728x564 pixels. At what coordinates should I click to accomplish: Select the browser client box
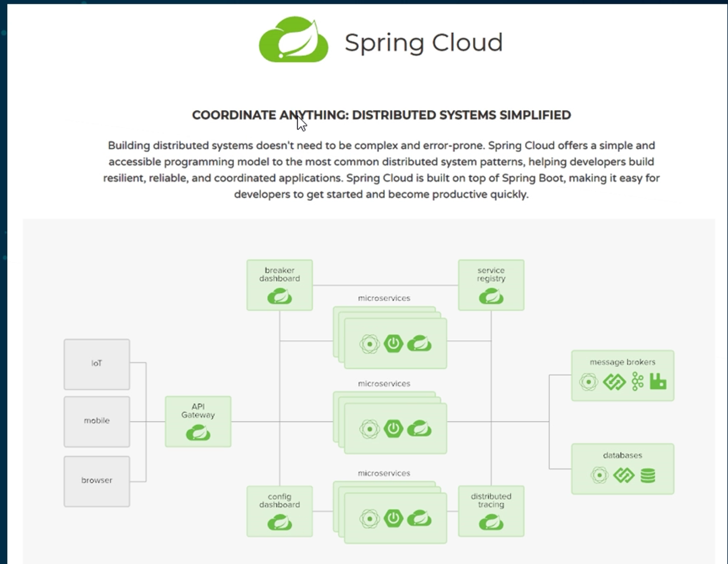(x=96, y=481)
